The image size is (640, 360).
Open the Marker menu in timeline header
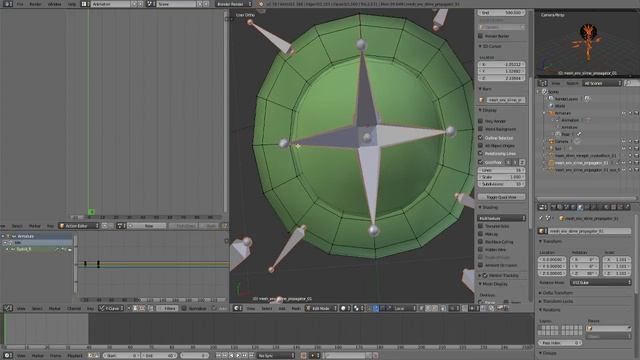pyautogui.click(x=38, y=356)
